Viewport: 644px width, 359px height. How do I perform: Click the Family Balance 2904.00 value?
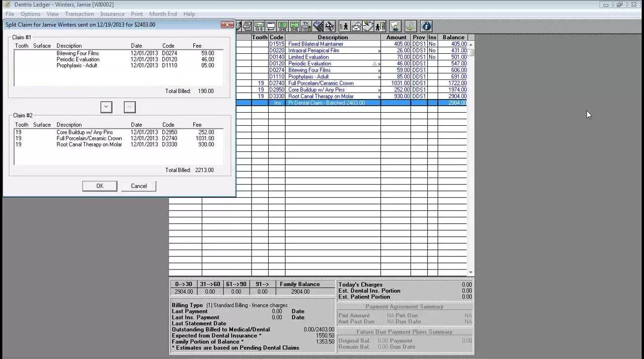click(300, 292)
